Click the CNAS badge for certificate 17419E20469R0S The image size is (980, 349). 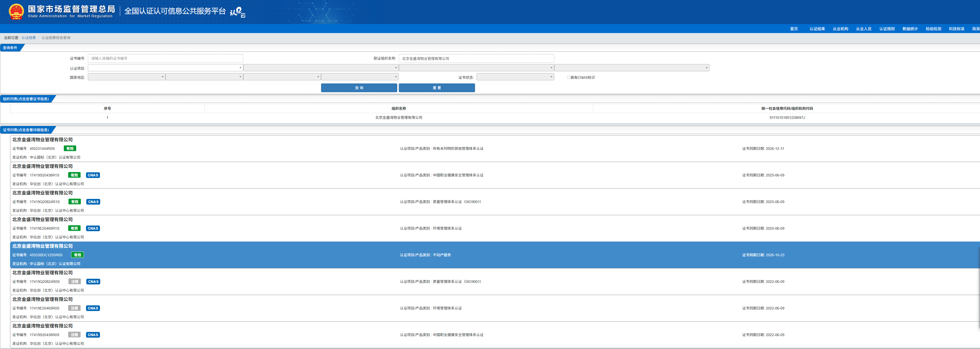(93, 308)
